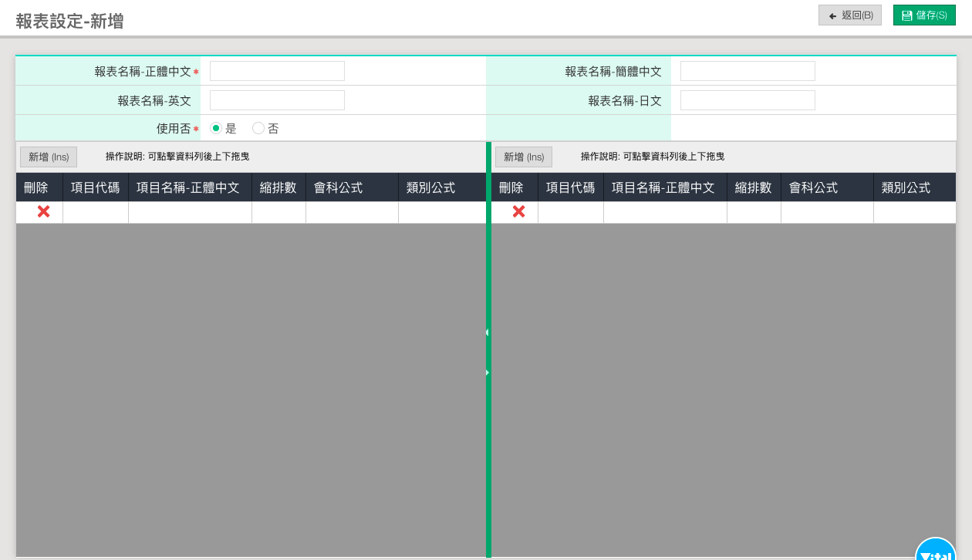Collapse left panel with splitter left arrow
972x560 pixels.
[488, 332]
